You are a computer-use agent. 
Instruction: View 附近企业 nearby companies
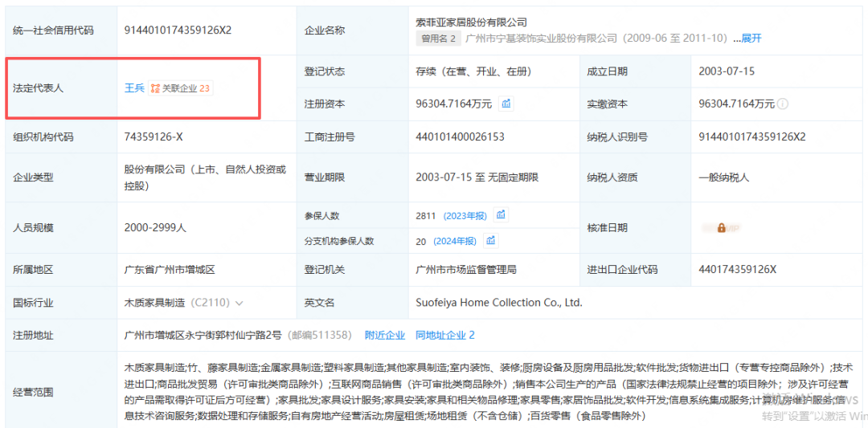coord(385,335)
